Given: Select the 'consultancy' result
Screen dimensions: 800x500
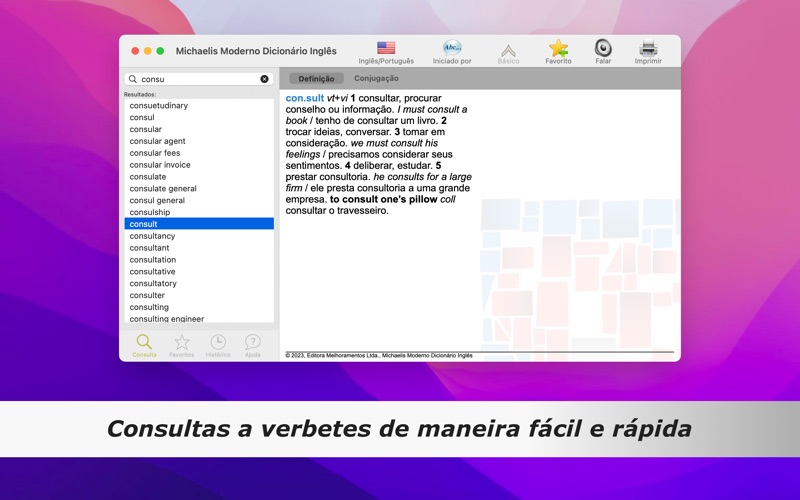Looking at the screenshot, I should tap(199, 236).
